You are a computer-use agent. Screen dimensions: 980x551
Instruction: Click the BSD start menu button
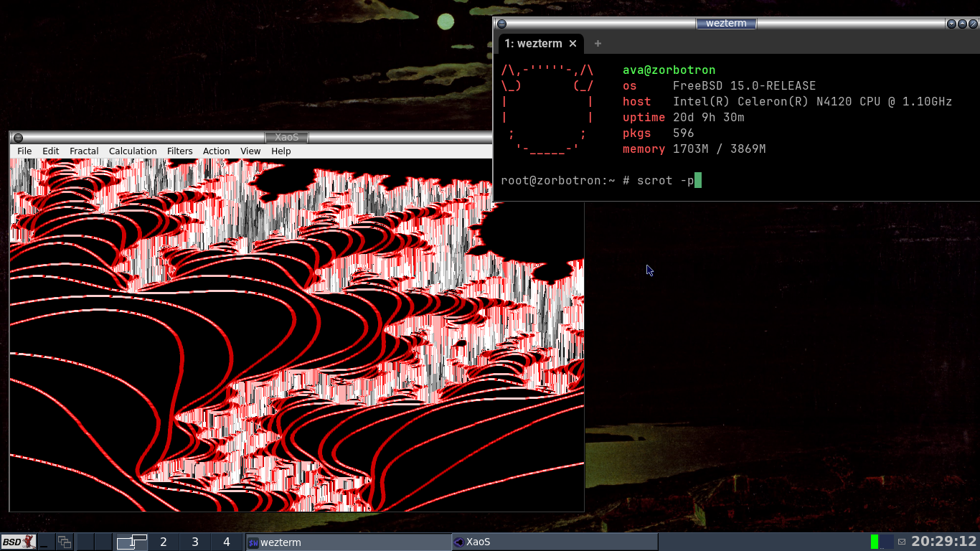(x=19, y=542)
